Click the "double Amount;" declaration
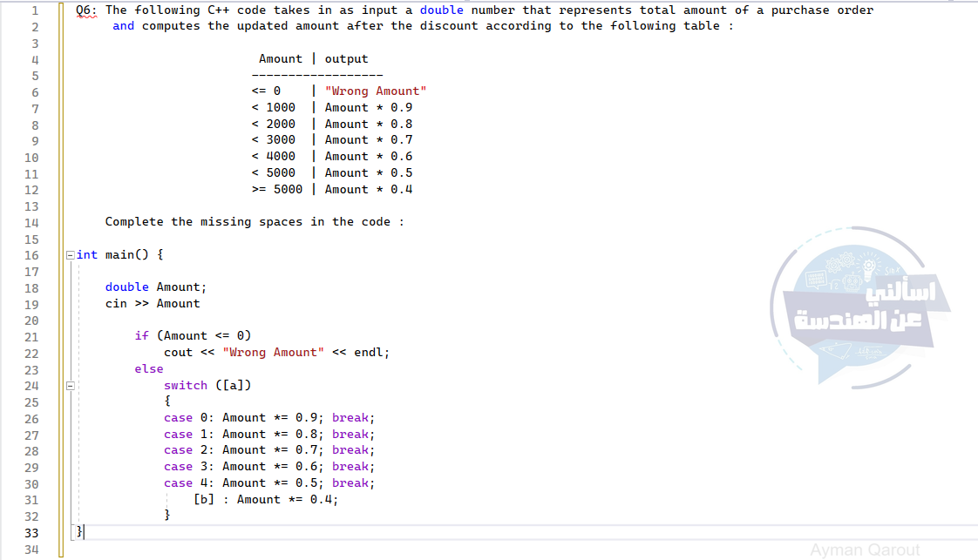Viewport: 978px width, 560px height. (x=156, y=287)
